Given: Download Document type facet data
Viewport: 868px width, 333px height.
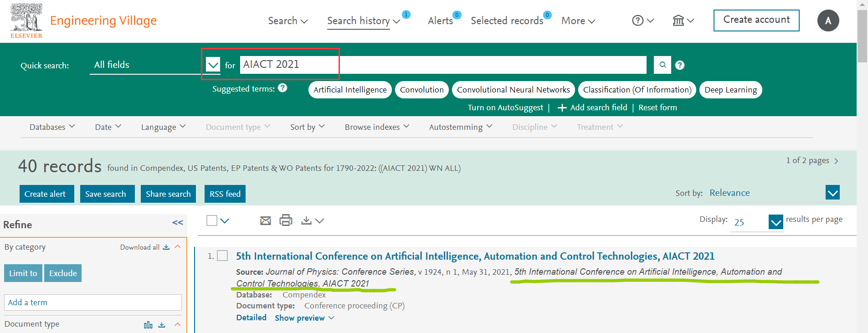Looking at the screenshot, I should [x=162, y=325].
